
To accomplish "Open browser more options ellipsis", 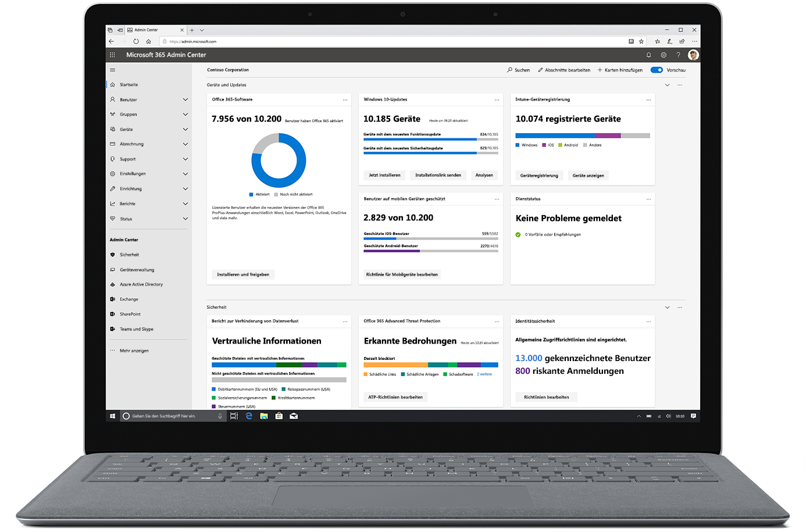I will tap(694, 41).
